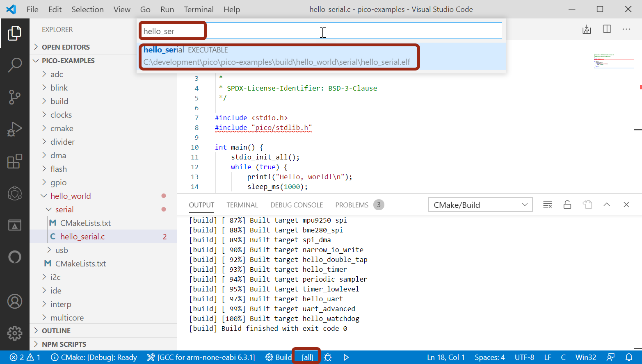The height and width of the screenshot is (364, 642).
Task: Open the File menu
Action: click(32, 9)
